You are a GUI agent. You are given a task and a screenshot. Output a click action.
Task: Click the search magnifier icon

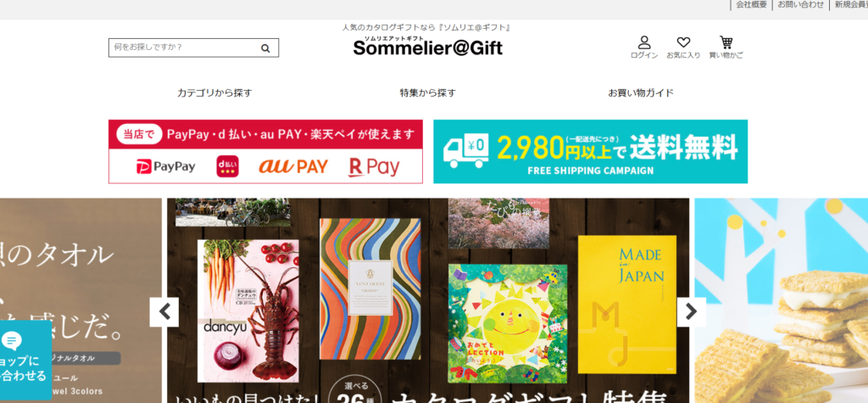[x=265, y=48]
